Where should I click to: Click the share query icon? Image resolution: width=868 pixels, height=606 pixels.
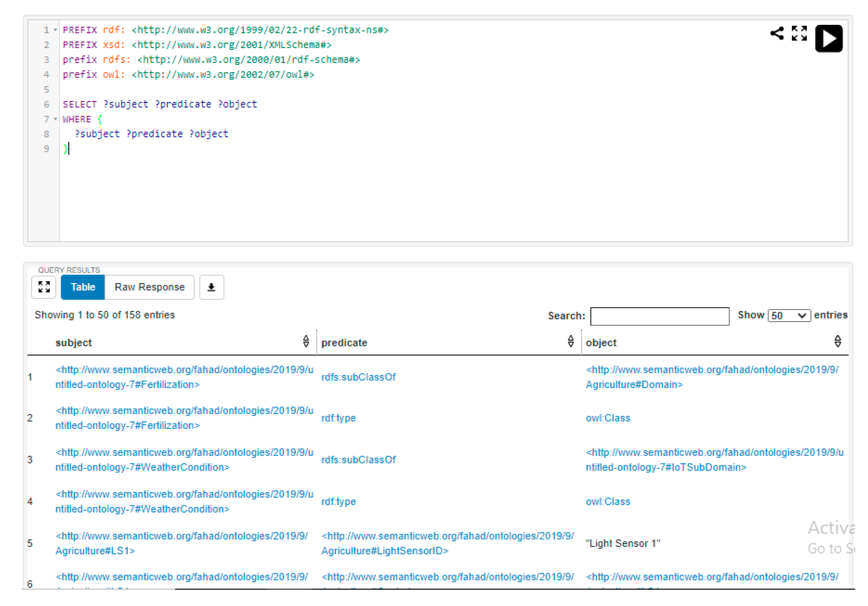776,33
